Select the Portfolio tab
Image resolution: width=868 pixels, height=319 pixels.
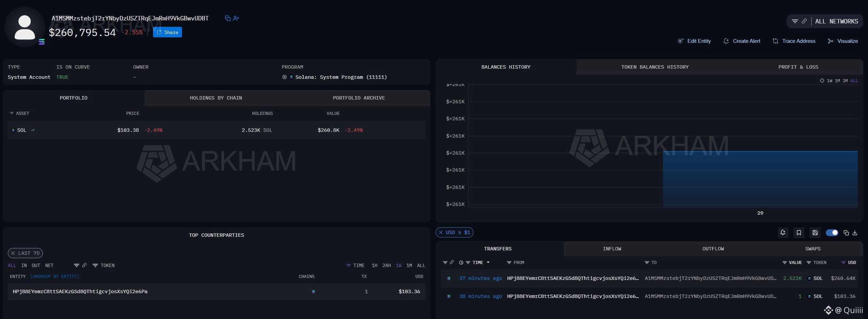point(73,98)
